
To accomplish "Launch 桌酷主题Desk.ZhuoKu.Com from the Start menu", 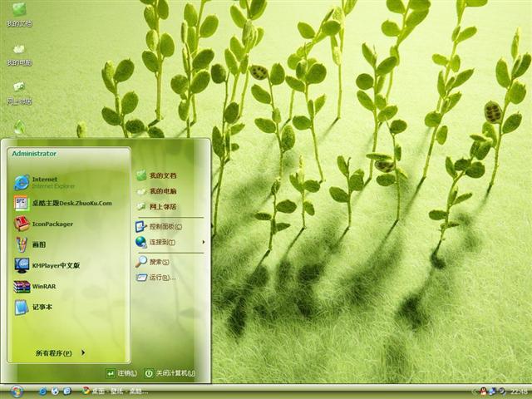I will coord(63,203).
